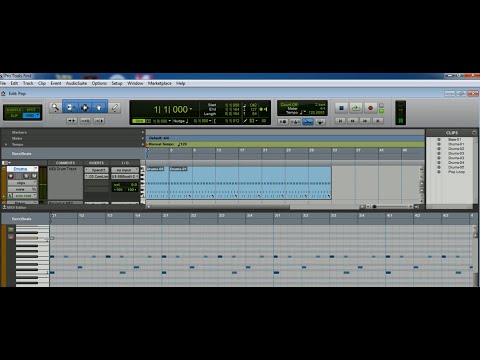Solo the Drums track
The height and width of the screenshot is (360, 480).
point(26,176)
